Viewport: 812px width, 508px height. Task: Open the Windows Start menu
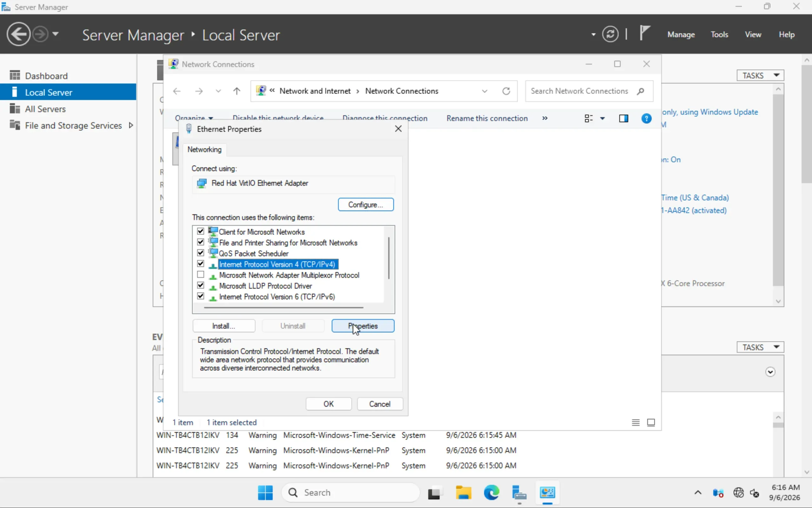265,492
